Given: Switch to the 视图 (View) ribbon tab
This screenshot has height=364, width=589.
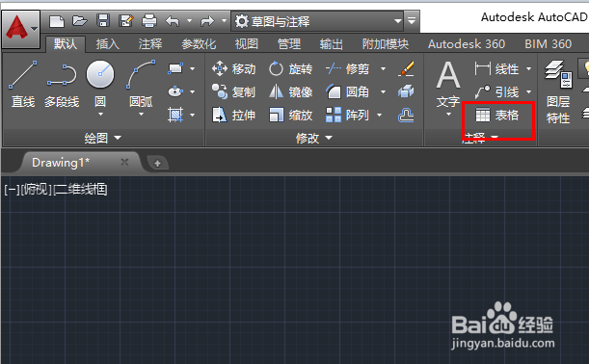Looking at the screenshot, I should [x=247, y=44].
